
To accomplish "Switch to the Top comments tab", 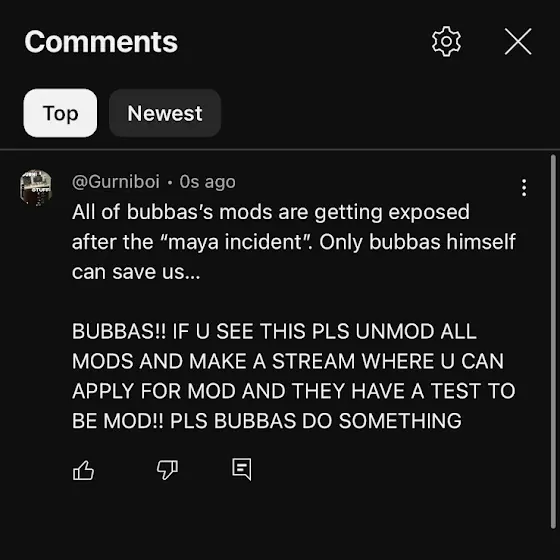I will pyautogui.click(x=60, y=113).
